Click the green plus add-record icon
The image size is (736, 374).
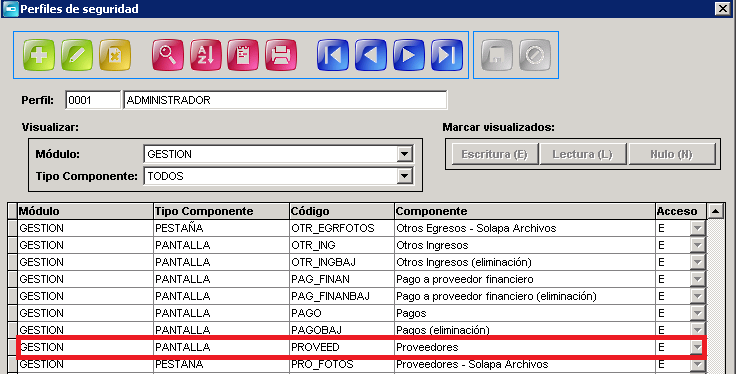pyautogui.click(x=38, y=55)
